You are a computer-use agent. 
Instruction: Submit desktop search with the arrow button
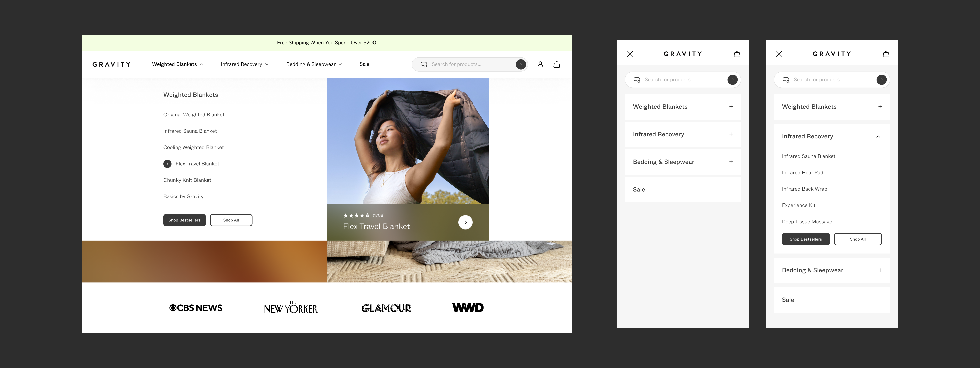[521, 64]
